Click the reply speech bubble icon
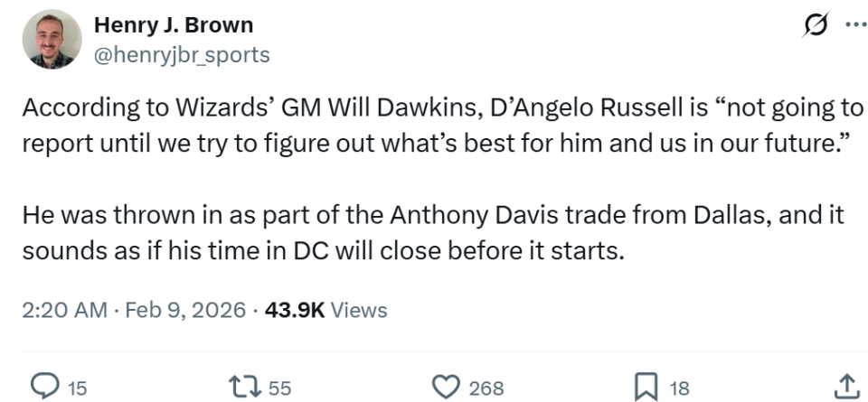Image resolution: width=868 pixels, height=402 pixels. coord(43,387)
